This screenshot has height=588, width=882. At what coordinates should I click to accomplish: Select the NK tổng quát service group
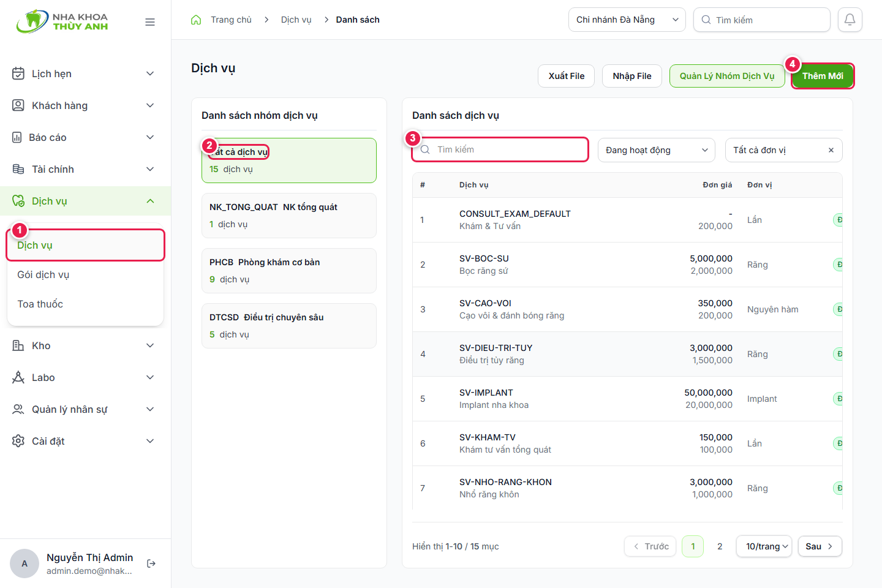coord(289,216)
